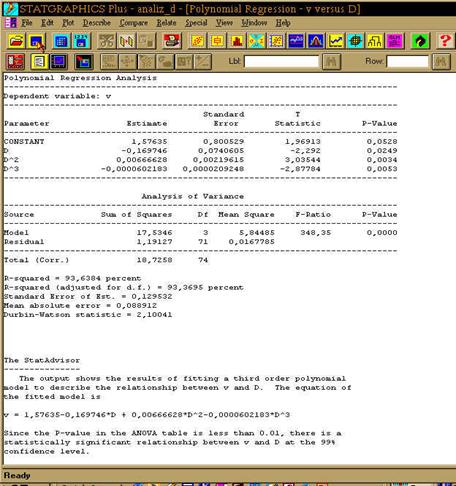The width and height of the screenshot is (456, 486).
Task: Click the D^2 estimate 0,00666628
Action: coord(142,160)
